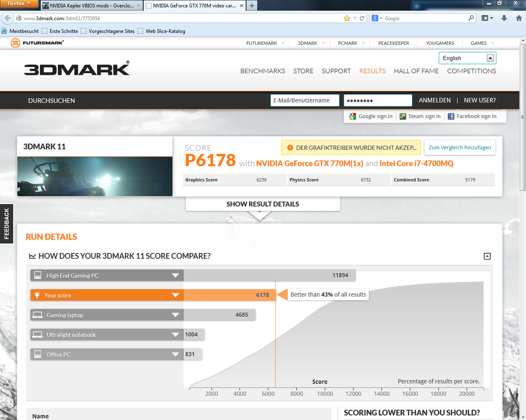Click the search magnifier icon

click(471, 18)
